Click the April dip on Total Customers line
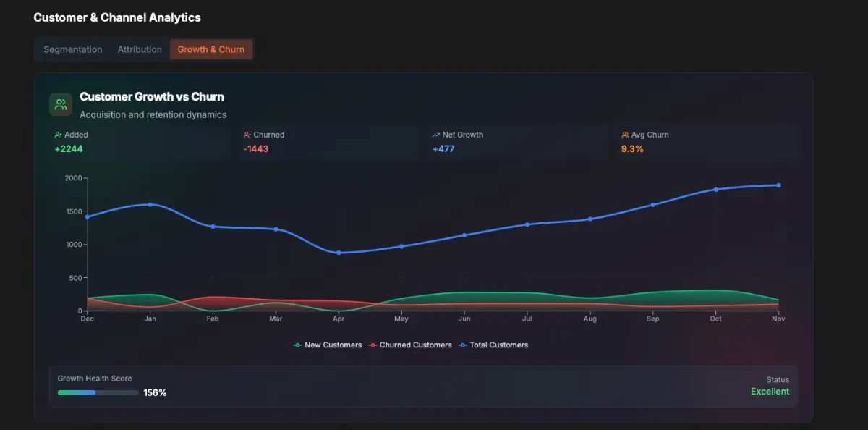This screenshot has width=868, height=430. pos(339,253)
